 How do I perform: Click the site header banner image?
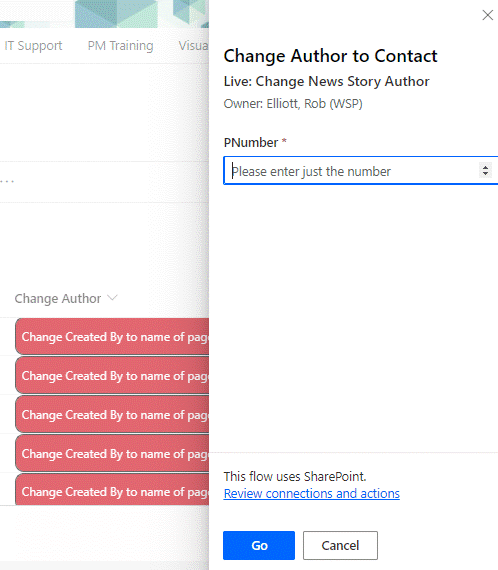click(104, 14)
